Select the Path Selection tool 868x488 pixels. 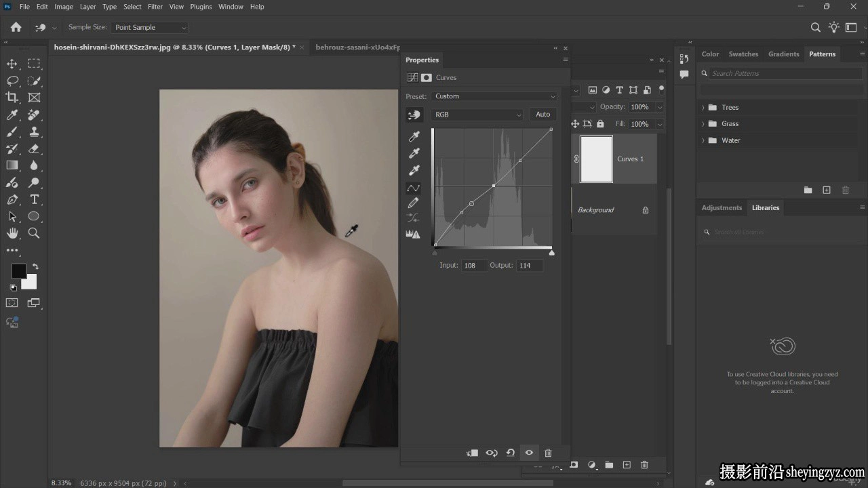[x=12, y=216]
